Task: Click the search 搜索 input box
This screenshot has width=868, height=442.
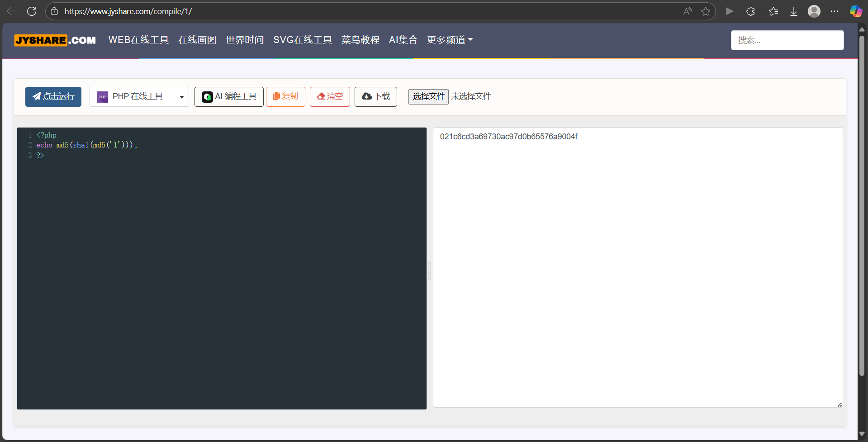Action: pyautogui.click(x=787, y=40)
